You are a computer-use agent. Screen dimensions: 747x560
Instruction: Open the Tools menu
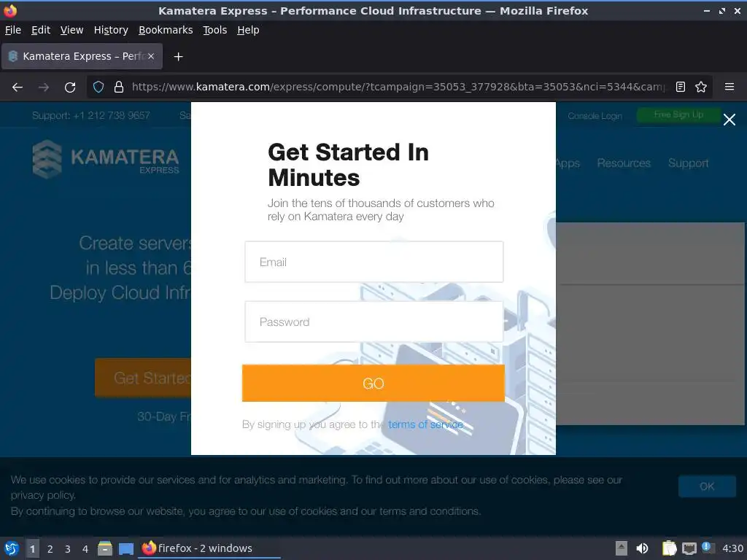pyautogui.click(x=215, y=30)
